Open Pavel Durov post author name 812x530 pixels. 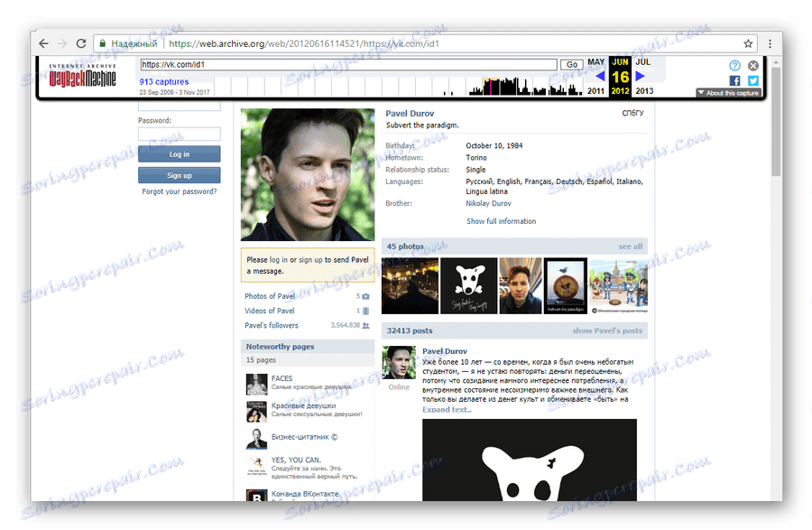[x=444, y=351]
